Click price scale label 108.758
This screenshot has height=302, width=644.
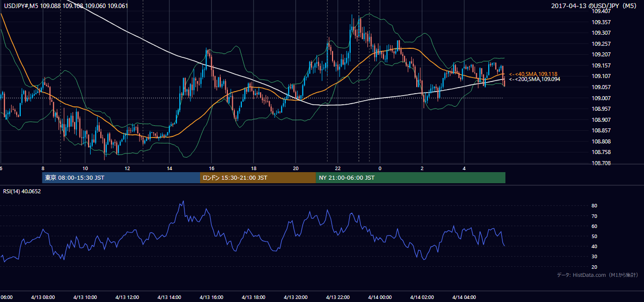(601, 152)
